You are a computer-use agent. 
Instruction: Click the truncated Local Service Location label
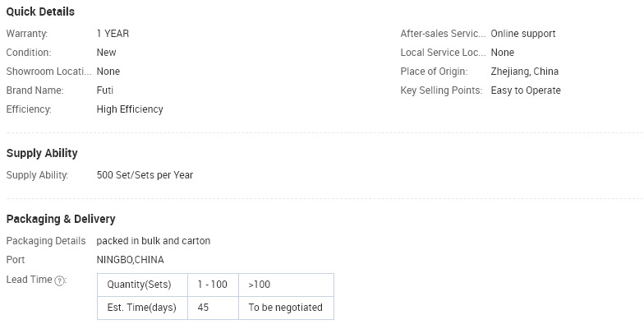click(444, 53)
